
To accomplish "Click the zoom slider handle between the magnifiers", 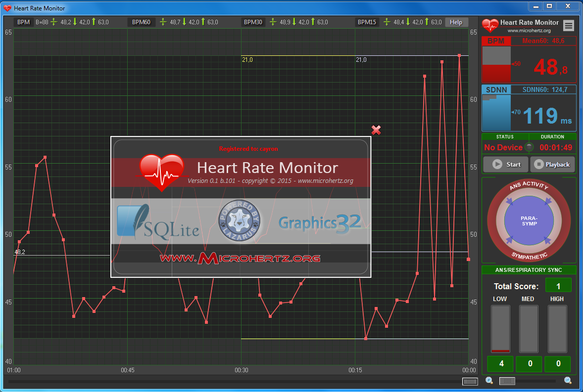I will click(507, 381).
